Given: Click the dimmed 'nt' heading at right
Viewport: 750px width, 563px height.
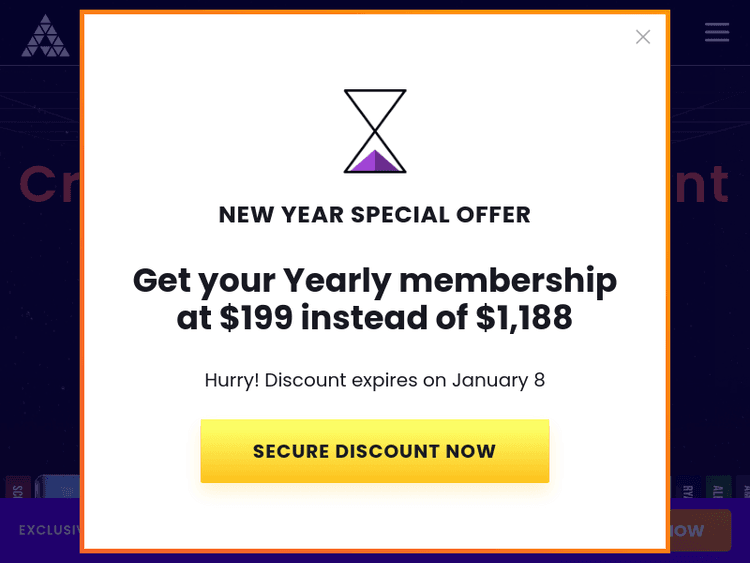Looking at the screenshot, I should point(700,184).
